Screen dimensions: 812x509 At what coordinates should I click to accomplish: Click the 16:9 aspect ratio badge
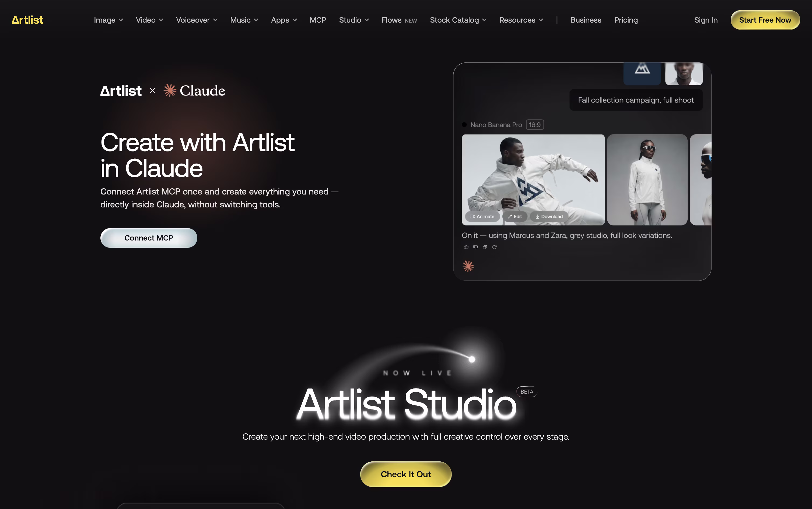click(x=534, y=125)
